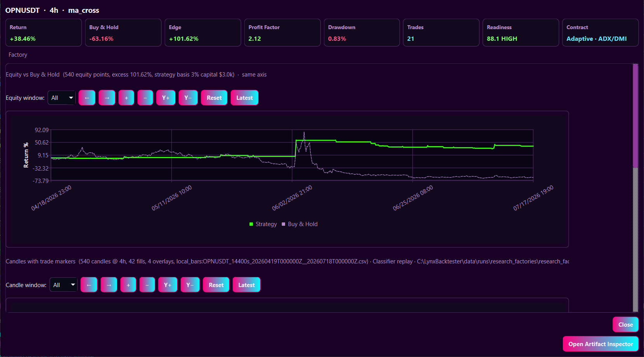Reset the equity chart view
644x357 pixels.
[214, 98]
